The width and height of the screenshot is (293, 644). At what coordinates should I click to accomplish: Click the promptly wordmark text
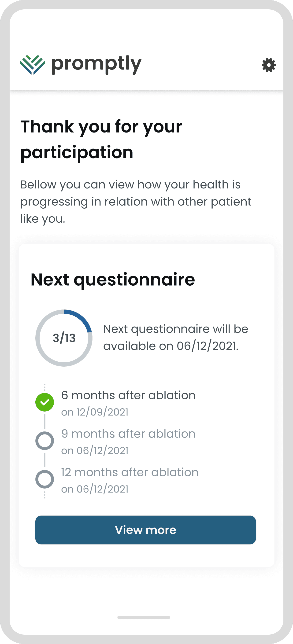96,64
